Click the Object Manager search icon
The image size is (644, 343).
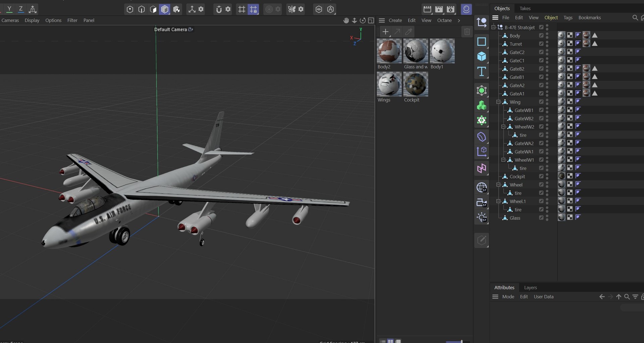[x=635, y=18]
